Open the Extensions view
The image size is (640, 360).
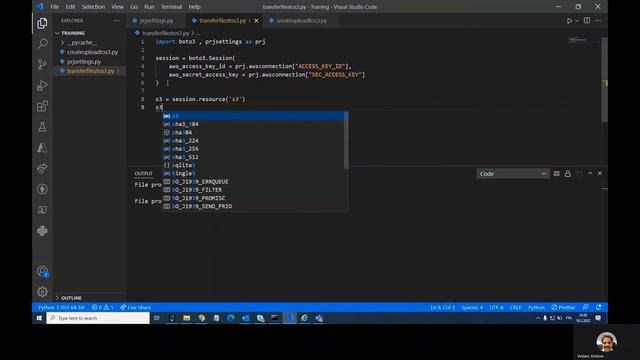[x=42, y=106]
